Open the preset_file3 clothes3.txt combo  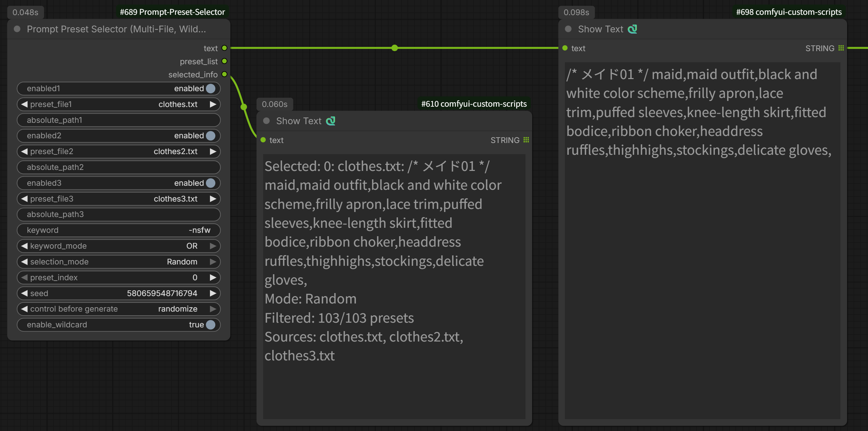(119, 199)
